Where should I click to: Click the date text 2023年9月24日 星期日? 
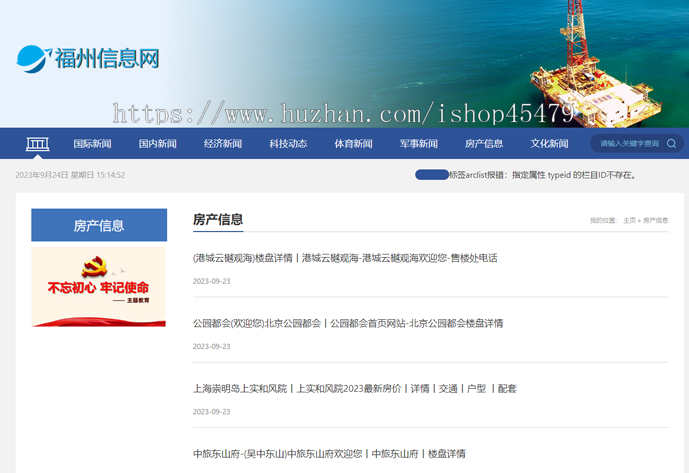(70, 175)
